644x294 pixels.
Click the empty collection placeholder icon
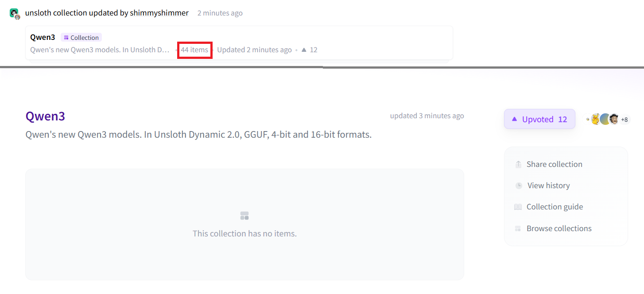pyautogui.click(x=244, y=216)
